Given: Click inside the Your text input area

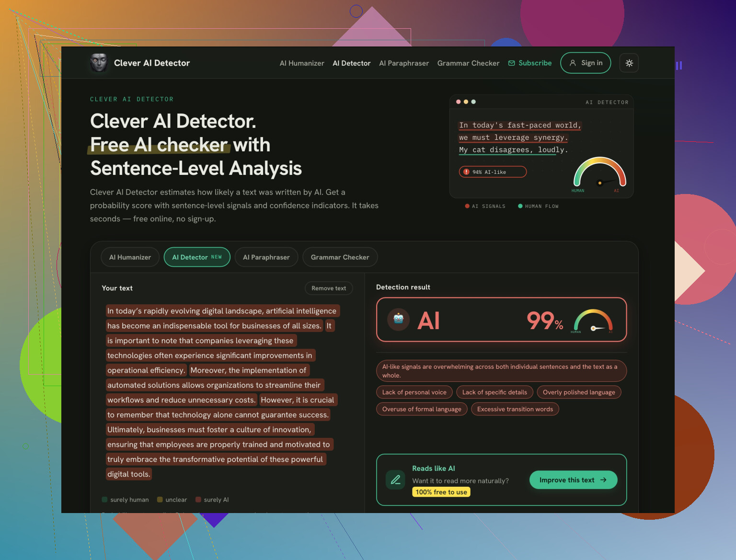Looking at the screenshot, I should 227,392.
